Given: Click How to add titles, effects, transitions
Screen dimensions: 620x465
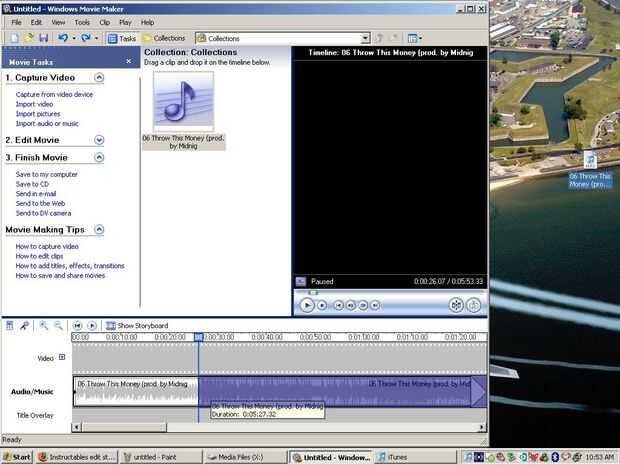Looking at the screenshot, I should point(70,266).
